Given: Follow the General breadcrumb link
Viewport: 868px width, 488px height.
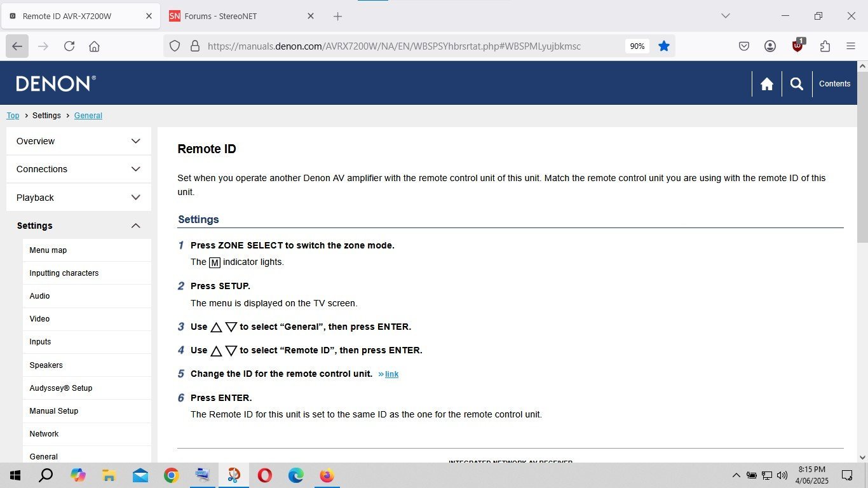Looking at the screenshot, I should pos(88,116).
